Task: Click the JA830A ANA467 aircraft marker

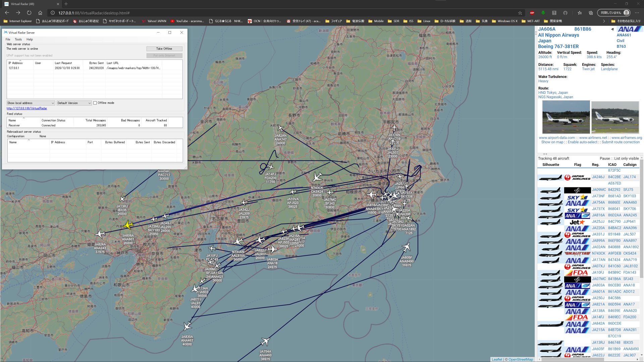Action: click(x=187, y=326)
